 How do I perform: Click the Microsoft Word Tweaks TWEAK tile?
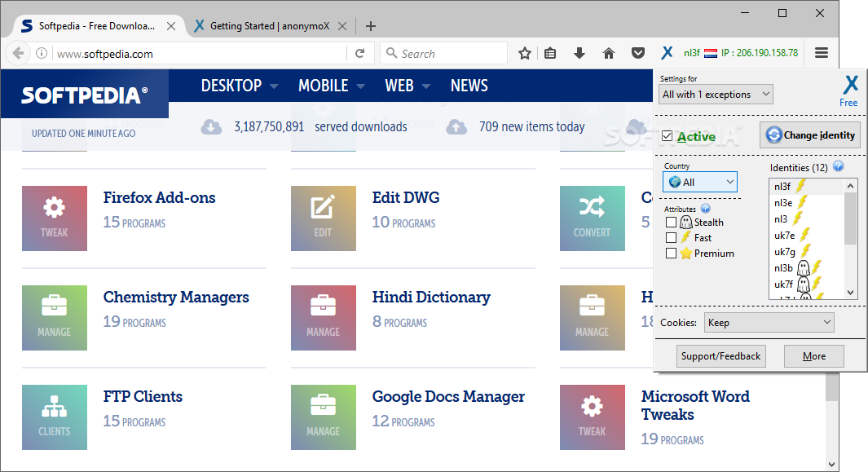[593, 417]
